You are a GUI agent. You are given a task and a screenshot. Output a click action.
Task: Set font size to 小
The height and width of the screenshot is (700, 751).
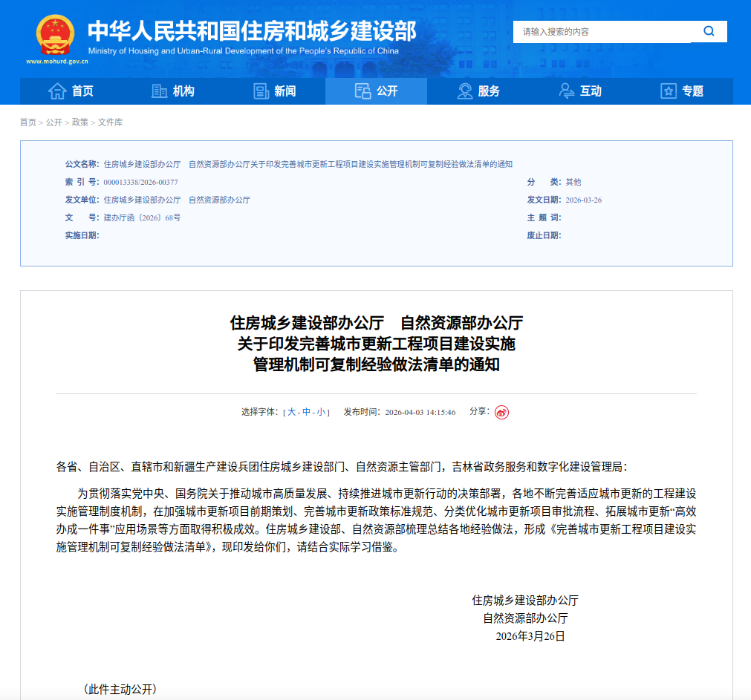(x=321, y=412)
